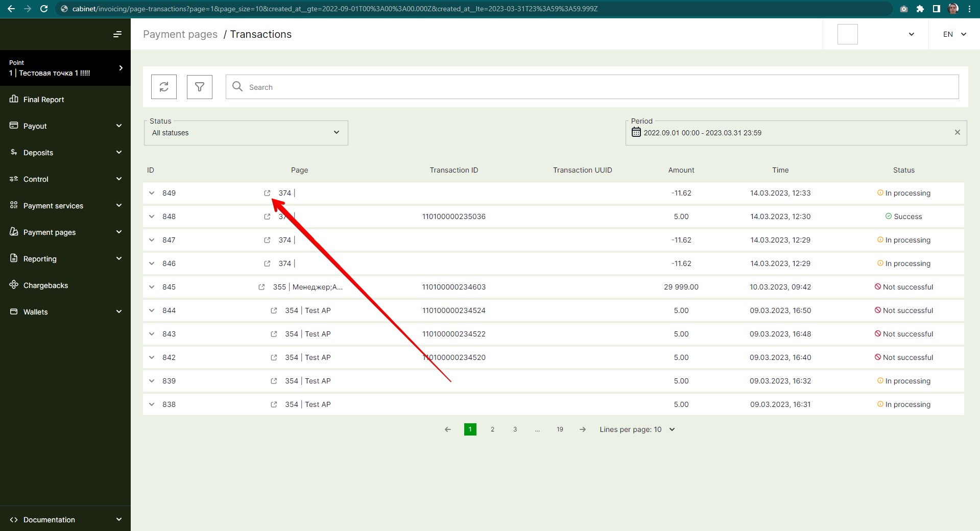Open EN language dropdown
This screenshot has height=531, width=980.
954,34
